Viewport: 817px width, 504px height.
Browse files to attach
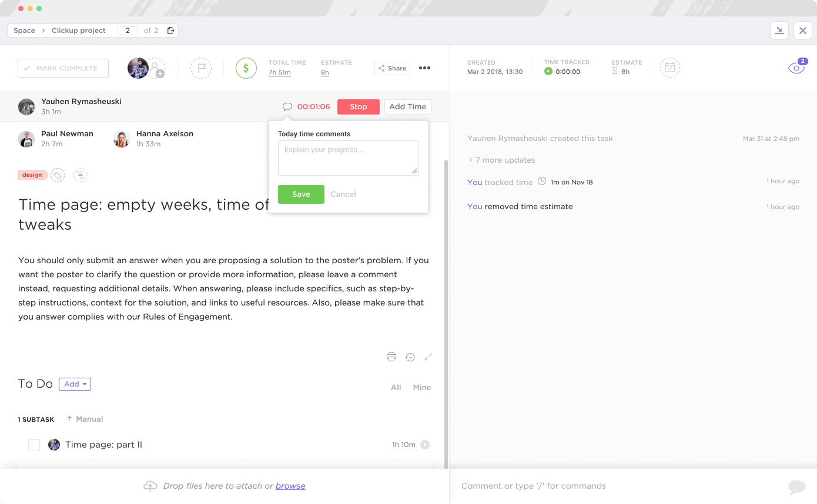coord(290,486)
